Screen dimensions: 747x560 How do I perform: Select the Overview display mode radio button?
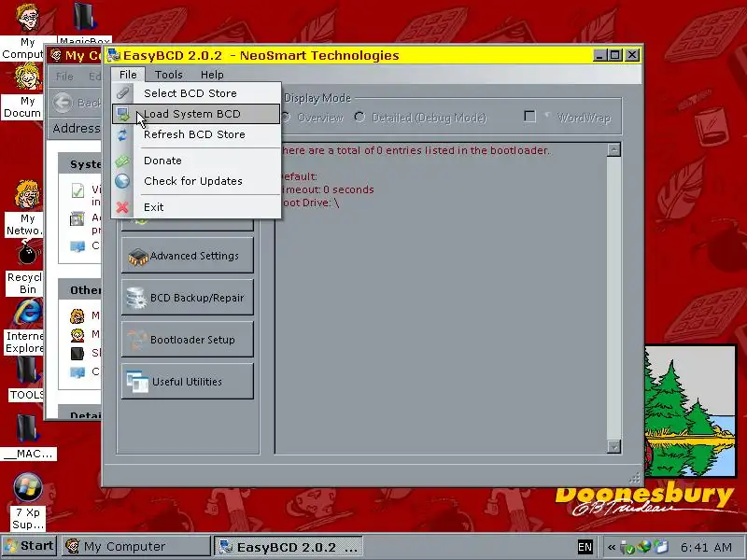click(286, 118)
